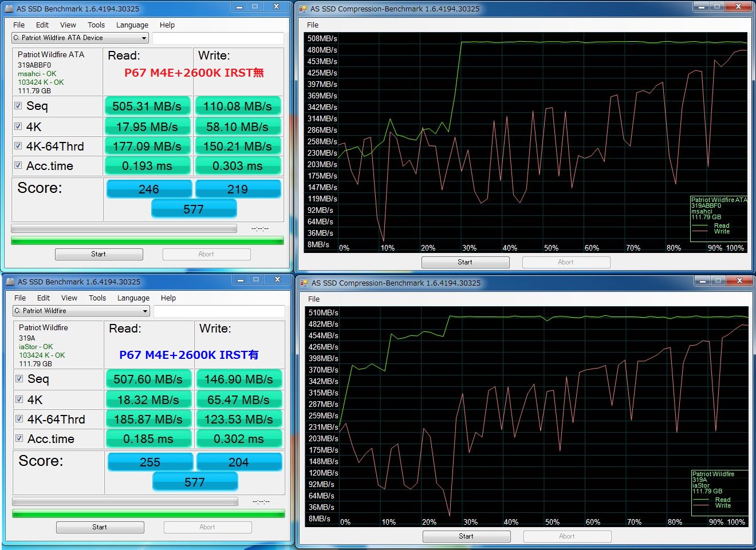This screenshot has width=756, height=550.
Task: Toggle the 4K checkbox in the iaStor benchmark window
Action: tap(19, 399)
